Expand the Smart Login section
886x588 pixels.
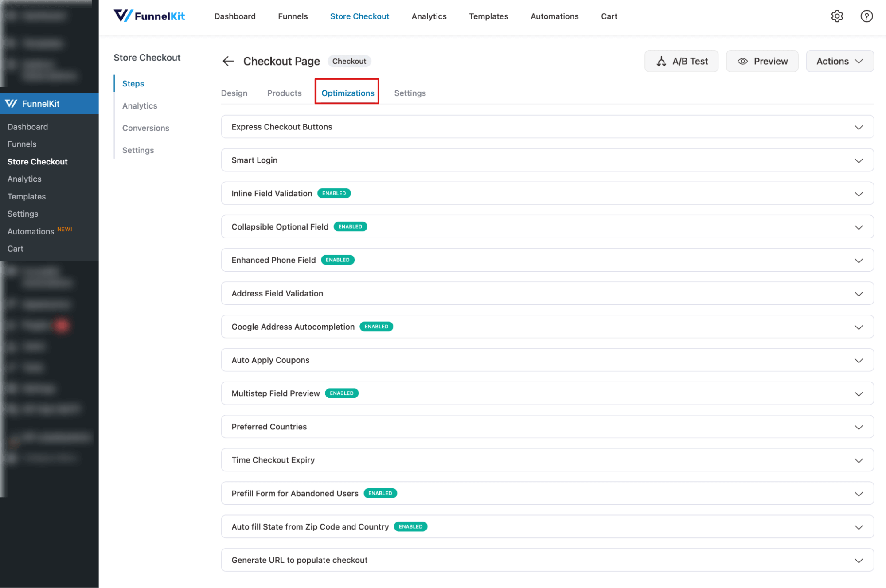(859, 160)
